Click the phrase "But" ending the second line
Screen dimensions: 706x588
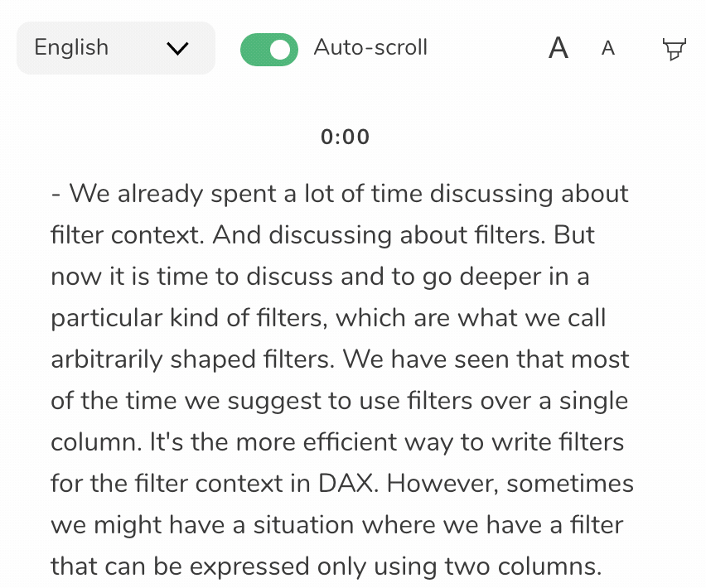[x=574, y=235]
